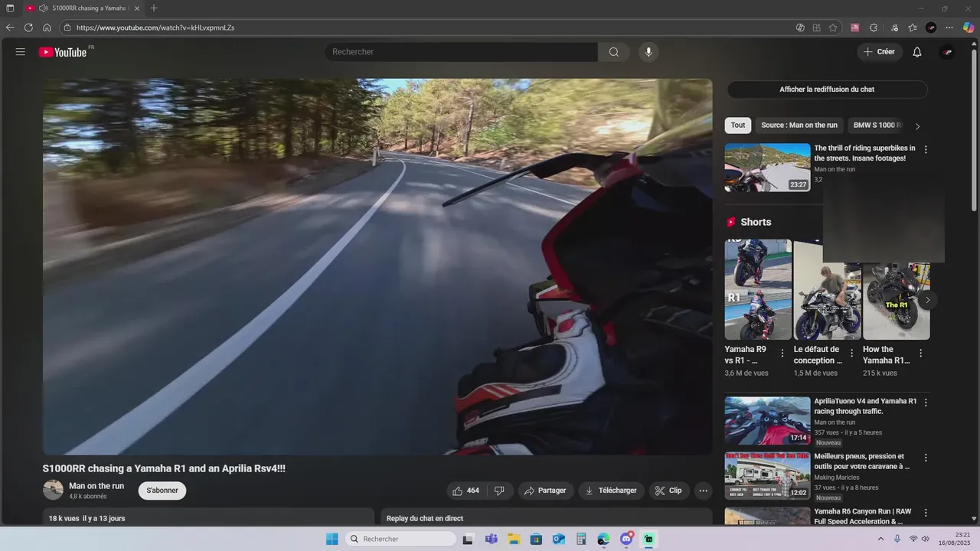980x551 pixels.
Task: Open the notifications bell
Action: pos(917,52)
